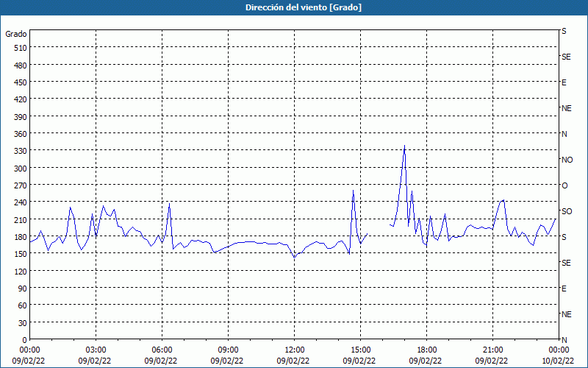Select the 480 value on the left axis

[21, 66]
